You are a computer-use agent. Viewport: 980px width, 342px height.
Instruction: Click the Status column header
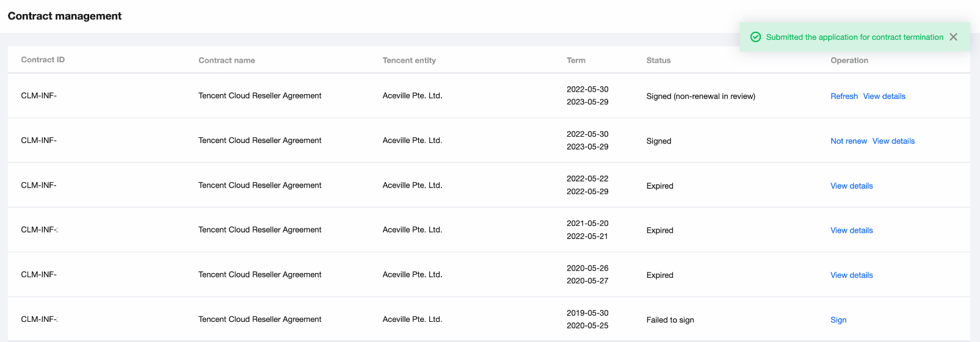(658, 60)
